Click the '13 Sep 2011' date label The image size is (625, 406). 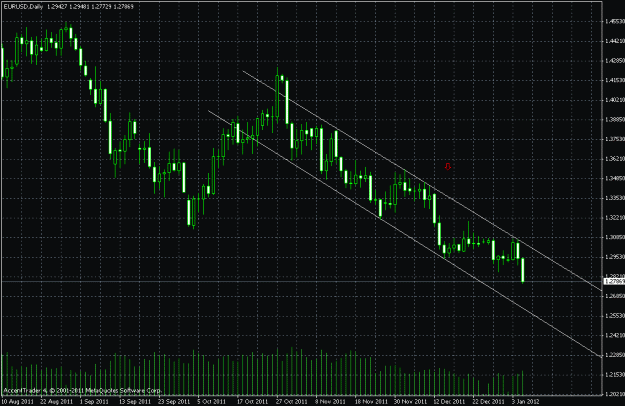135,401
